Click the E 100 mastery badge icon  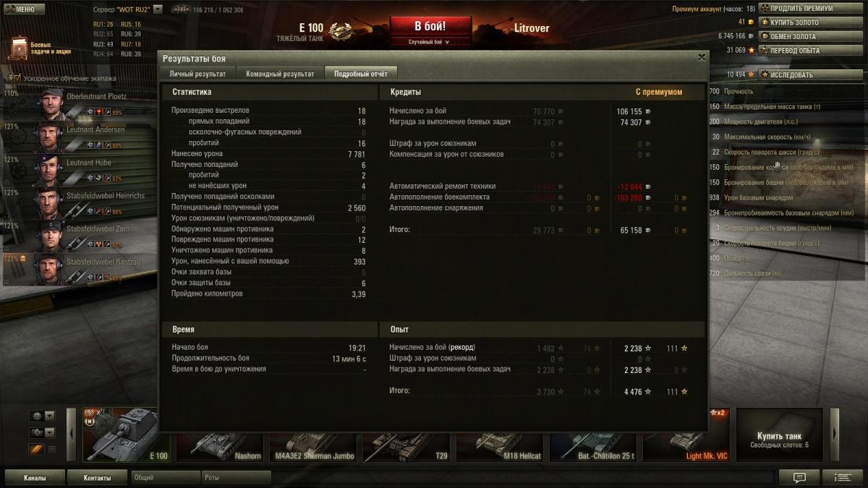tap(339, 30)
